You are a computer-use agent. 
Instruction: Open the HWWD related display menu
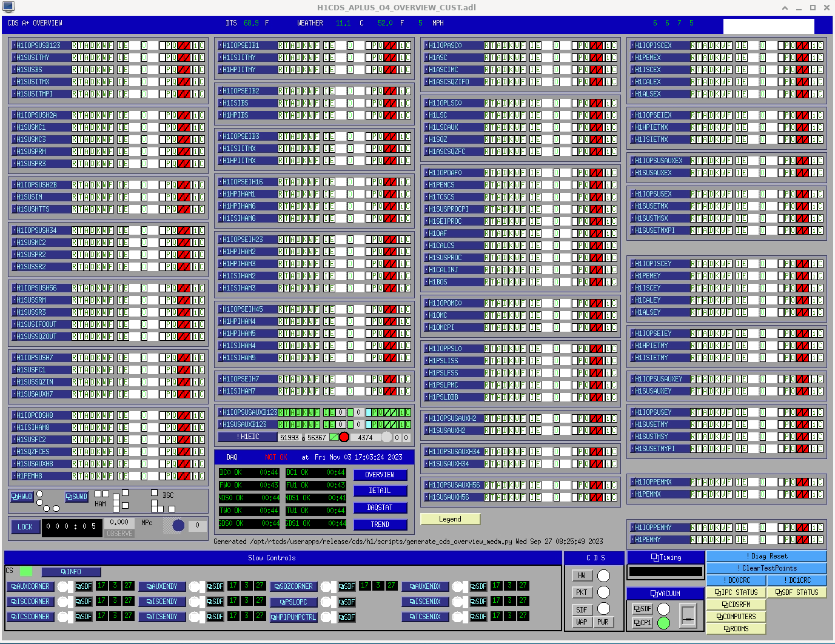coord(22,497)
